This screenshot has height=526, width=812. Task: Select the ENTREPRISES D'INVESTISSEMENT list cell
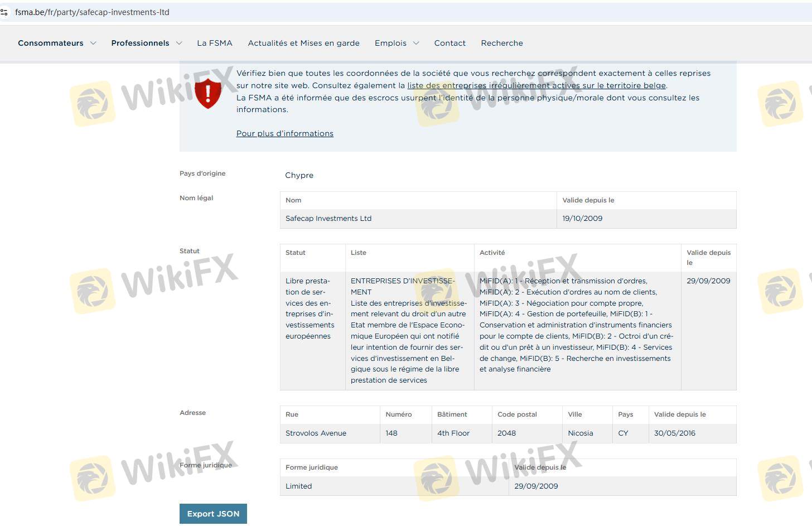[x=410, y=331]
